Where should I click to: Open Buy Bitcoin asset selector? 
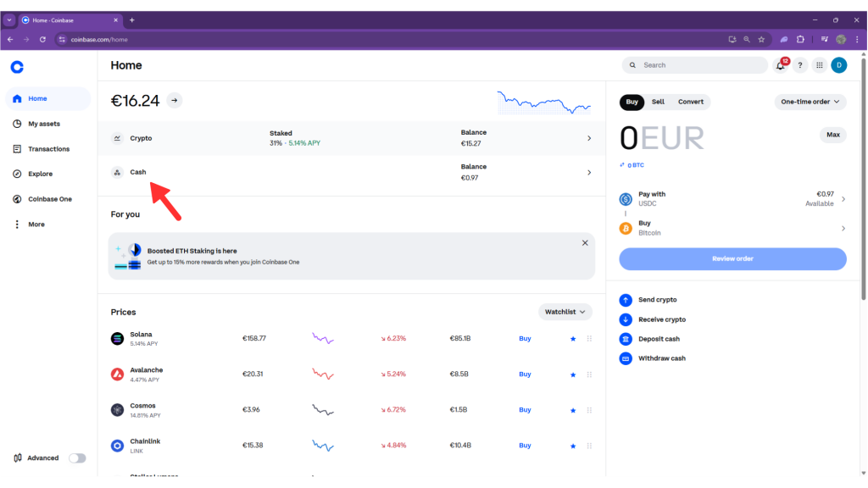pos(732,228)
